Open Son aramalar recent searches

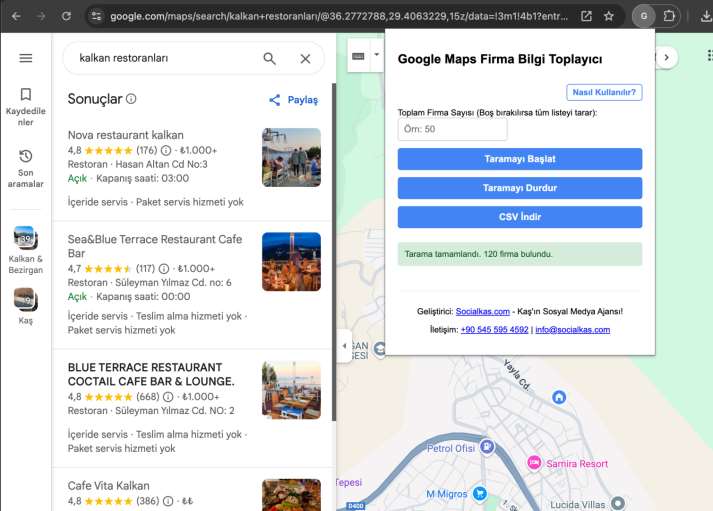coord(26,168)
